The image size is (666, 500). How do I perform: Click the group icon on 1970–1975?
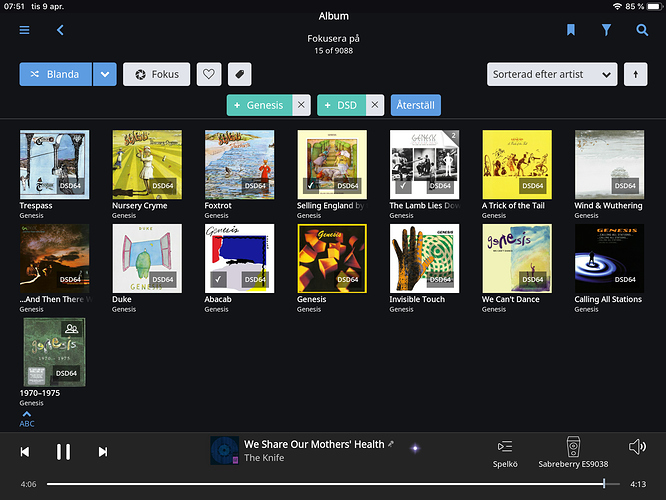pyautogui.click(x=72, y=329)
